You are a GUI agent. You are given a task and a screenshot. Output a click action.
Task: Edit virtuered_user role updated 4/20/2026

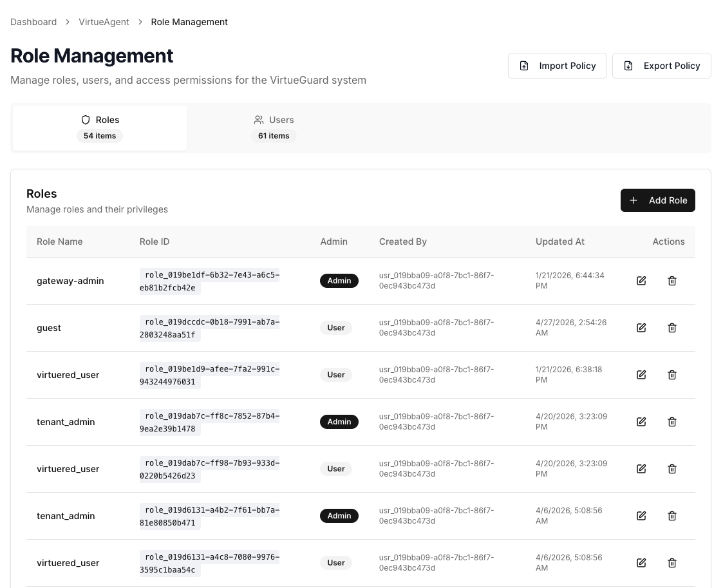click(x=641, y=469)
